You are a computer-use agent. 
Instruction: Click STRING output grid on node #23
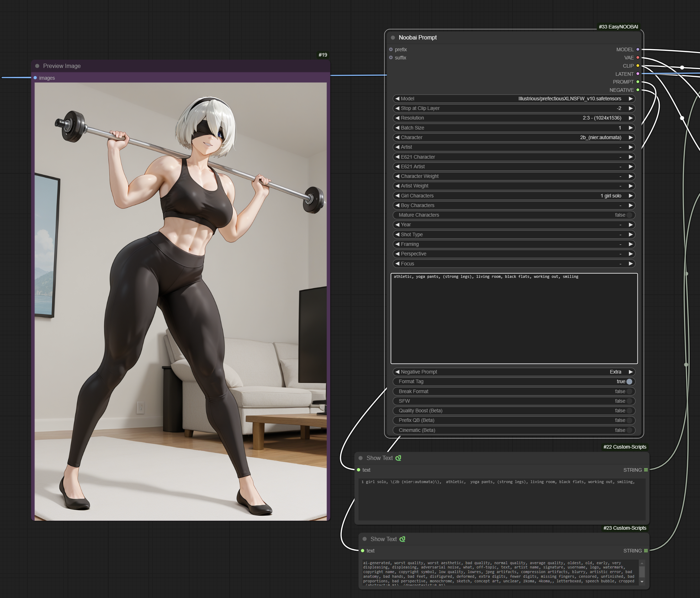(646, 551)
